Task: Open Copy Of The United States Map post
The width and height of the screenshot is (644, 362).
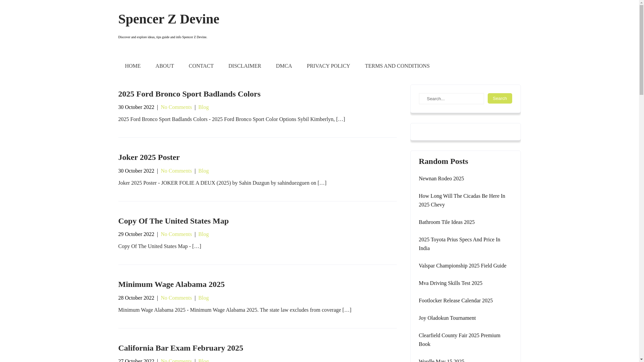Action: tap(173, 221)
